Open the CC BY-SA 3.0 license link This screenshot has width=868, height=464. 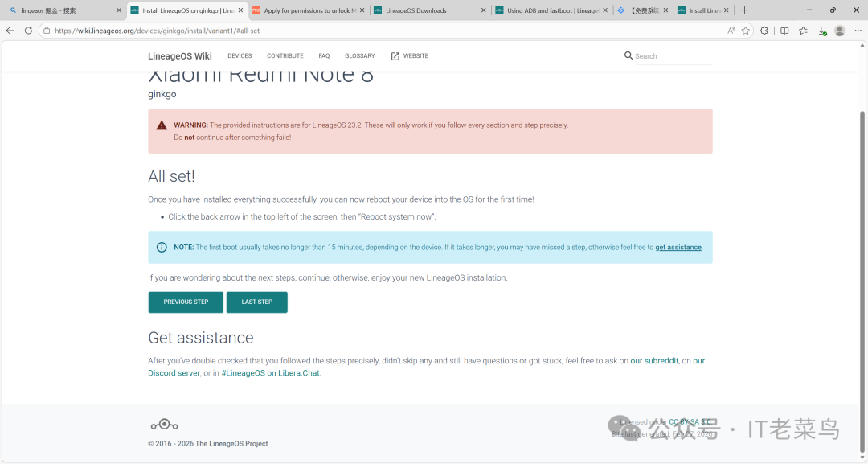coord(690,422)
